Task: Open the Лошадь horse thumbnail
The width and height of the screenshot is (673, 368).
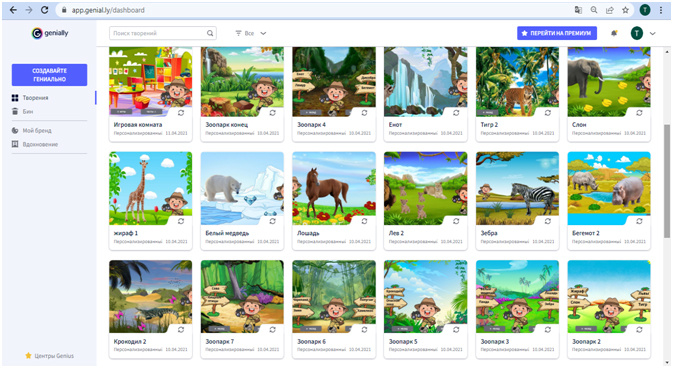Action: 334,188
